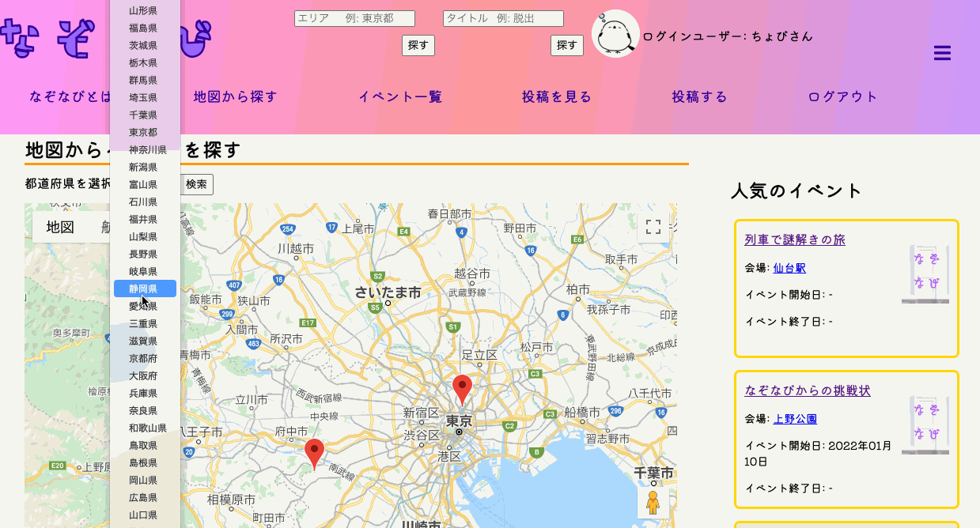The image size is (980, 528).
Task: Click the red map marker near Tokyo
Action: 463,387
